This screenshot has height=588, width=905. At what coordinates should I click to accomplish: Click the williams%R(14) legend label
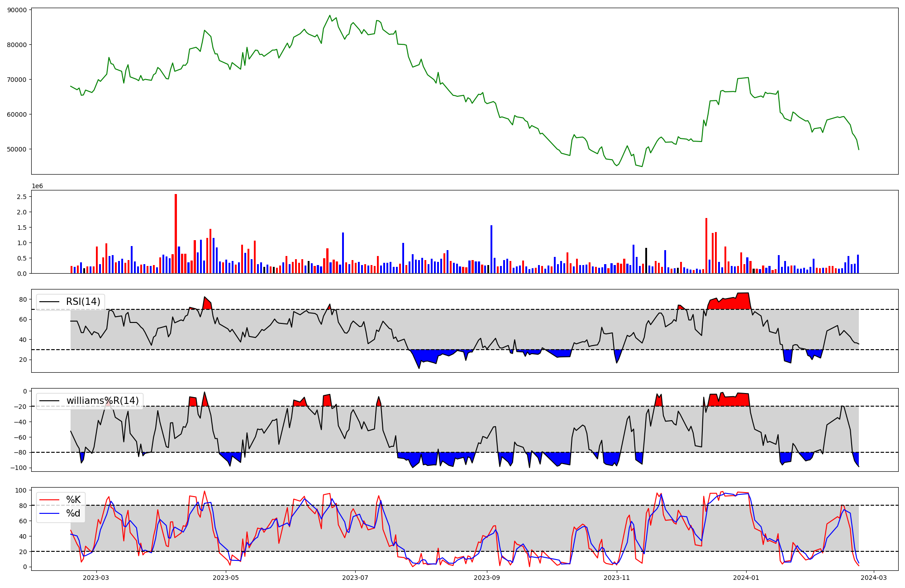(x=102, y=401)
